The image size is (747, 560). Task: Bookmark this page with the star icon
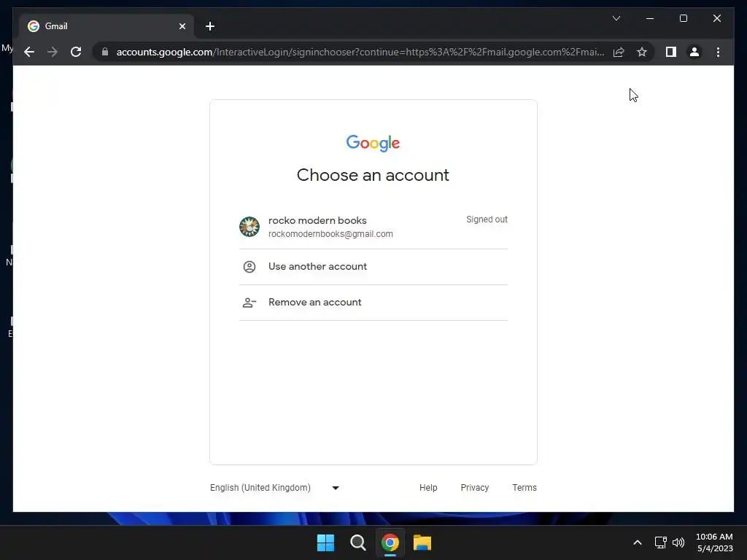pyautogui.click(x=642, y=52)
